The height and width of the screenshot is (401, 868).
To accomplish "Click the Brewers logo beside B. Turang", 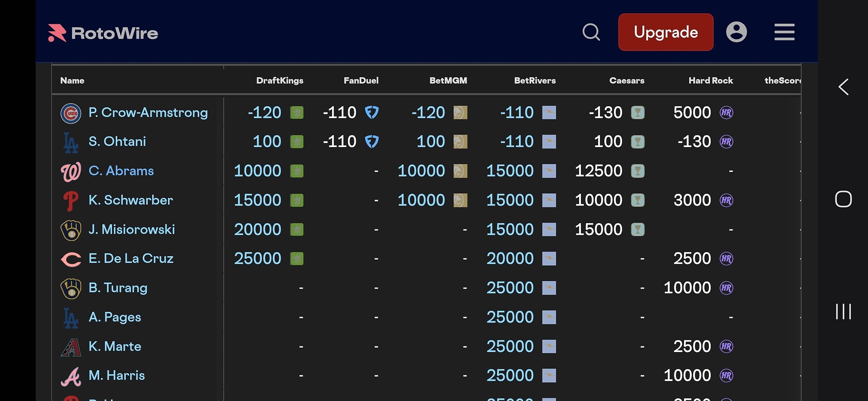I will (71, 289).
